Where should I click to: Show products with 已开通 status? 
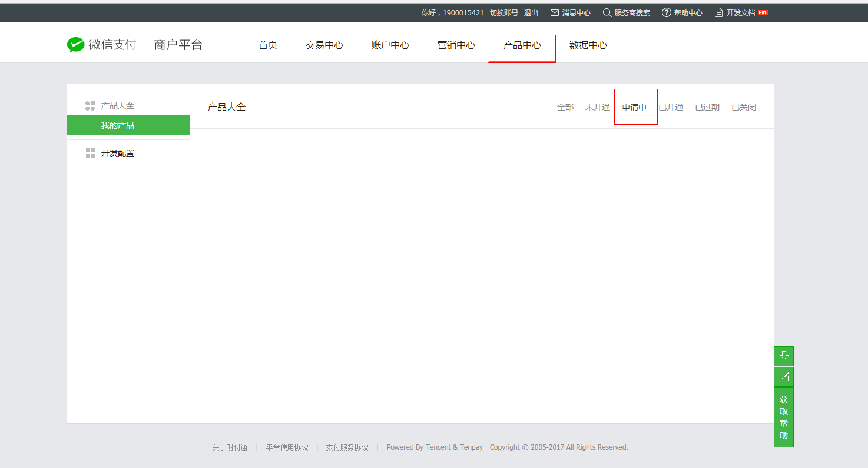click(x=671, y=107)
